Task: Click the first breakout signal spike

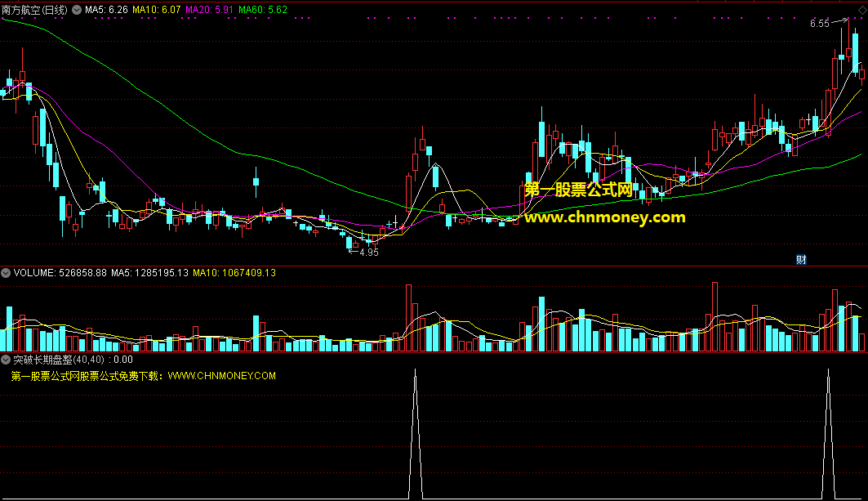Action: pos(416,433)
